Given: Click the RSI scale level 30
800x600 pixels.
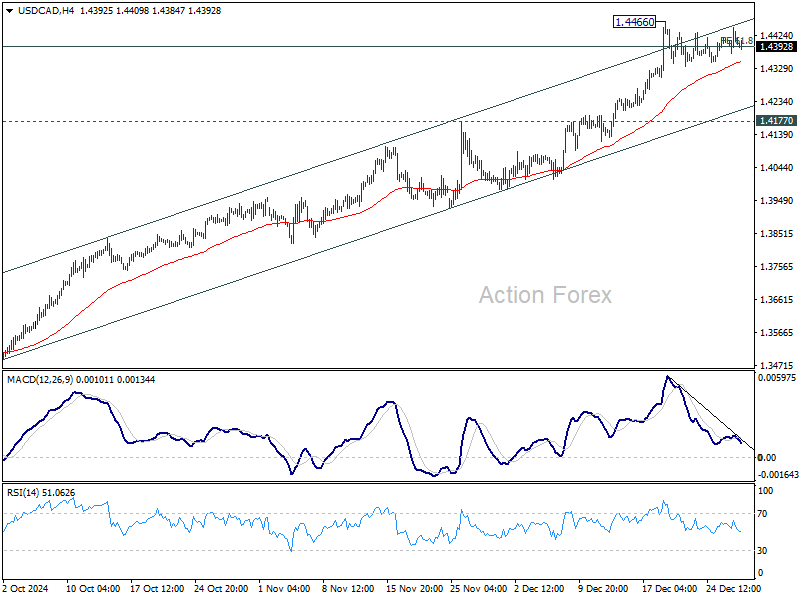Looking at the screenshot, I should point(762,551).
